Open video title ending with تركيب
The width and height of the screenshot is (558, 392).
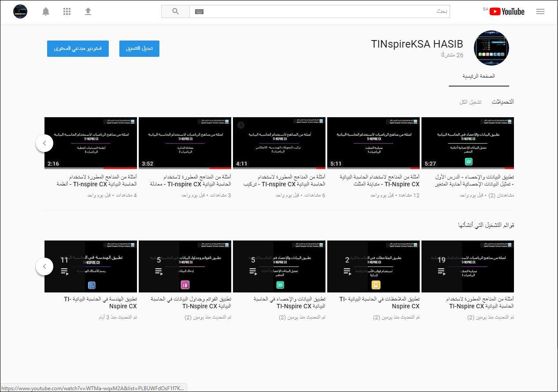click(285, 180)
